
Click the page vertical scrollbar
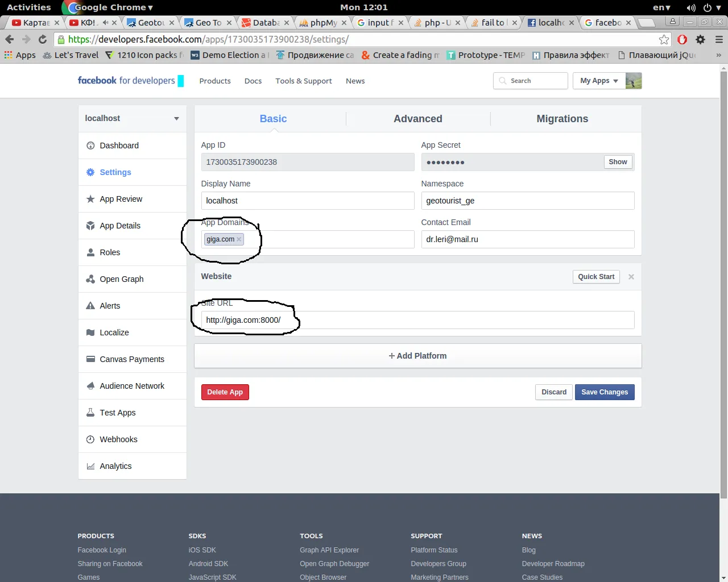point(723,284)
